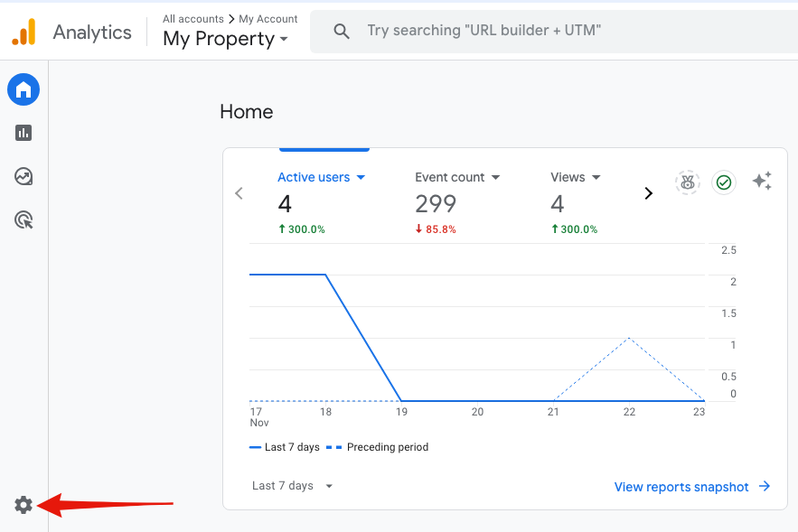798x532 pixels.
Task: Click the 2.5 y-axis label
Action: pos(728,249)
